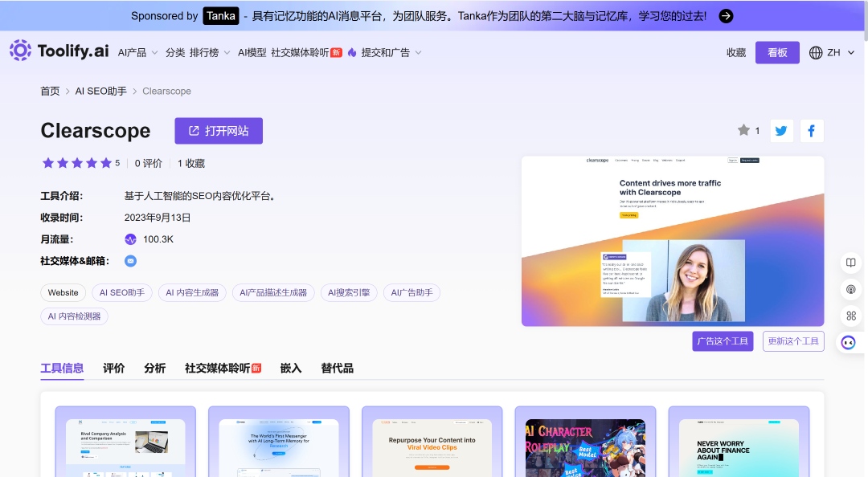The image size is (868, 477).
Task: Open the AI模型 menu item
Action: (252, 52)
